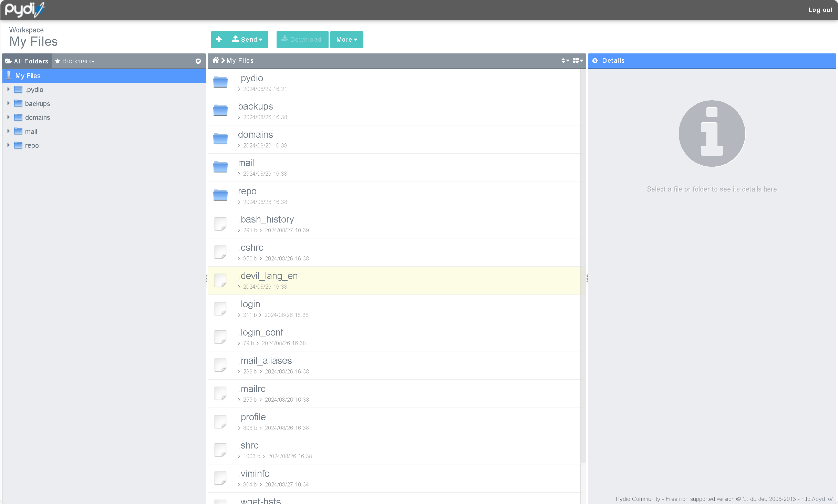Image resolution: width=838 pixels, height=504 pixels.
Task: Click the Upload/Add files icon
Action: 218,40
